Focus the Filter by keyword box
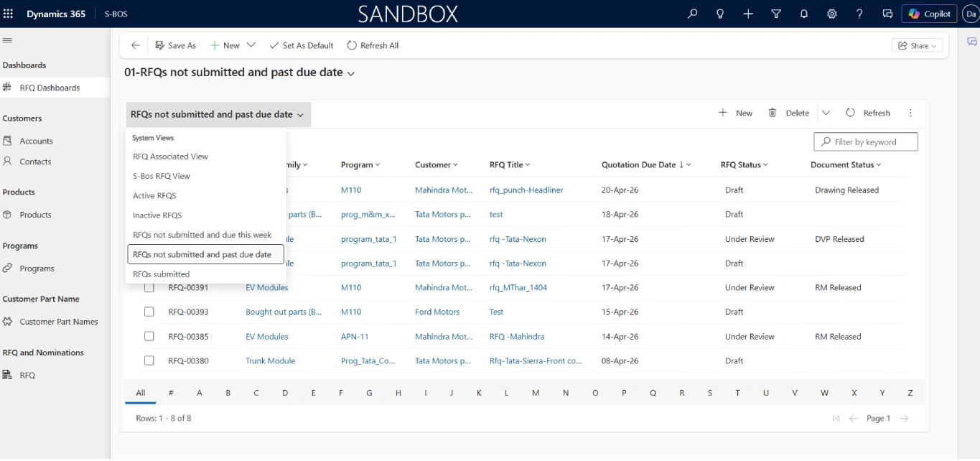The width and height of the screenshot is (980, 461). [866, 142]
